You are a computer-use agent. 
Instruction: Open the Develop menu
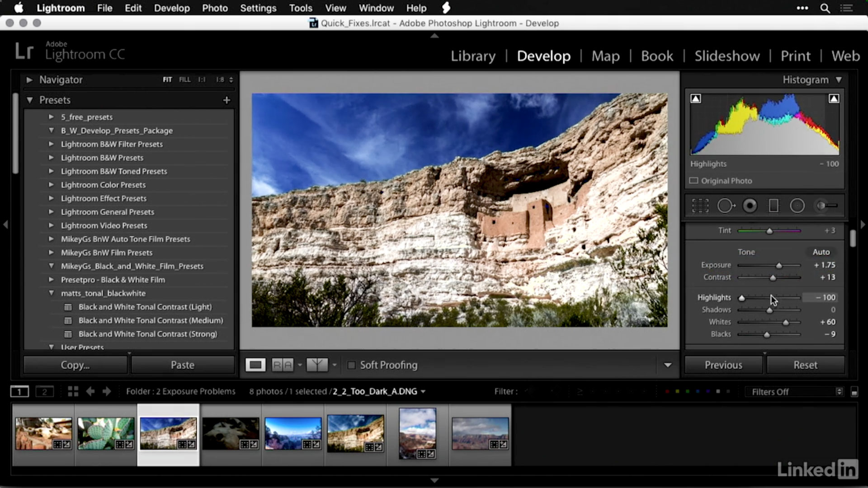(171, 8)
